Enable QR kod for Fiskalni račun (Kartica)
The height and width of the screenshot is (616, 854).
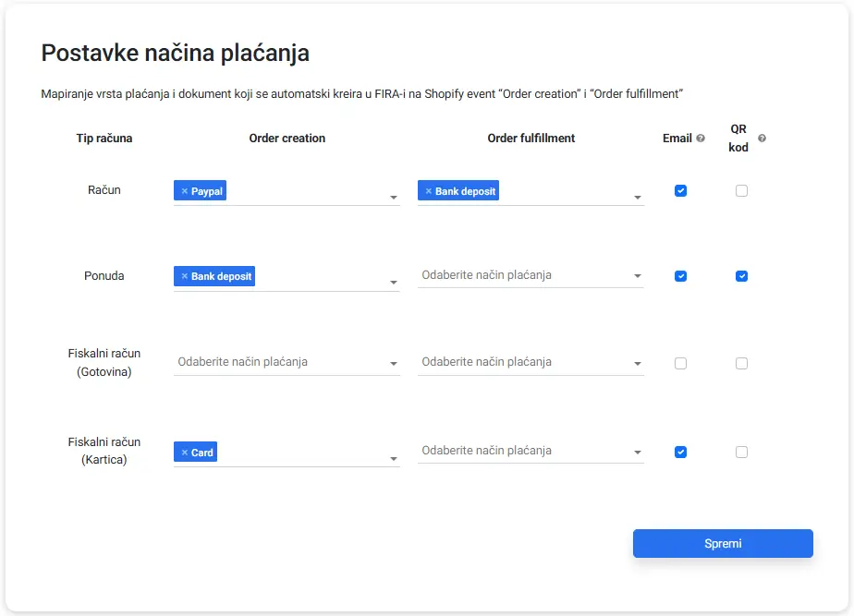(741, 453)
